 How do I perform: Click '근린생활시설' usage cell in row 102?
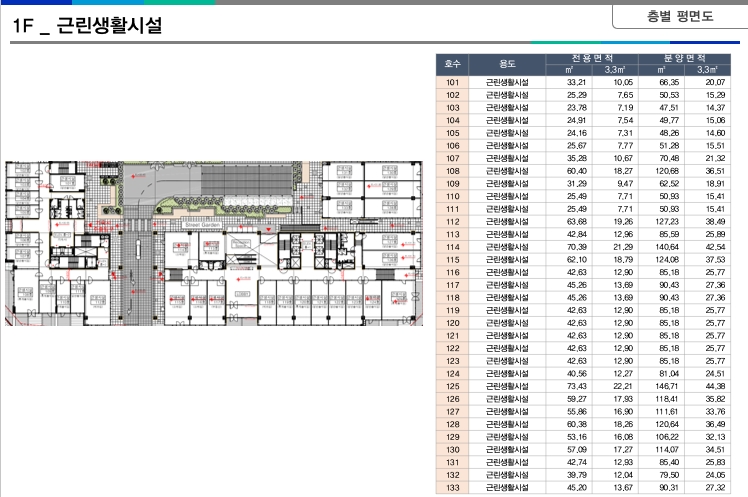[507, 95]
